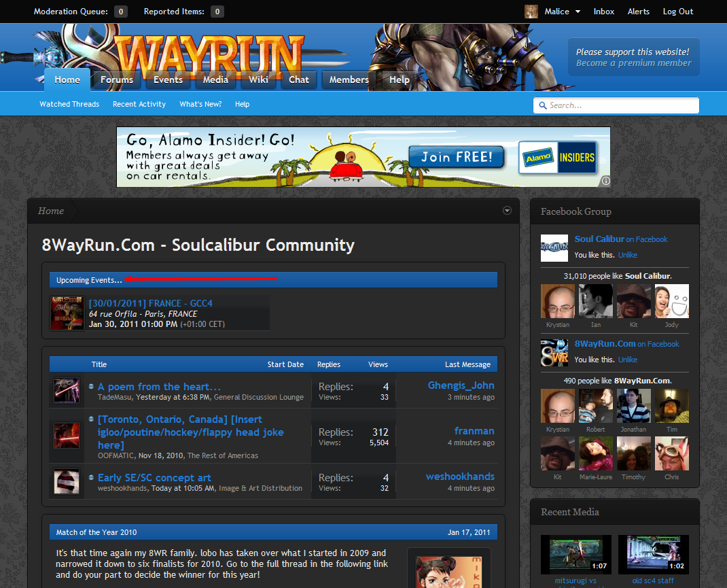Click the Alamo Insiders ad logo
The image size is (727, 588).
[557, 157]
